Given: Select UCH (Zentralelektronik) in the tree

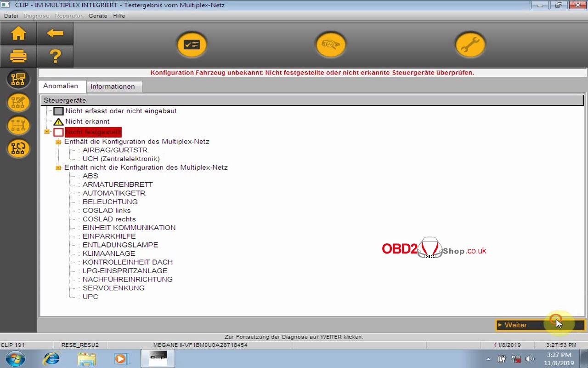Looking at the screenshot, I should click(x=121, y=159).
